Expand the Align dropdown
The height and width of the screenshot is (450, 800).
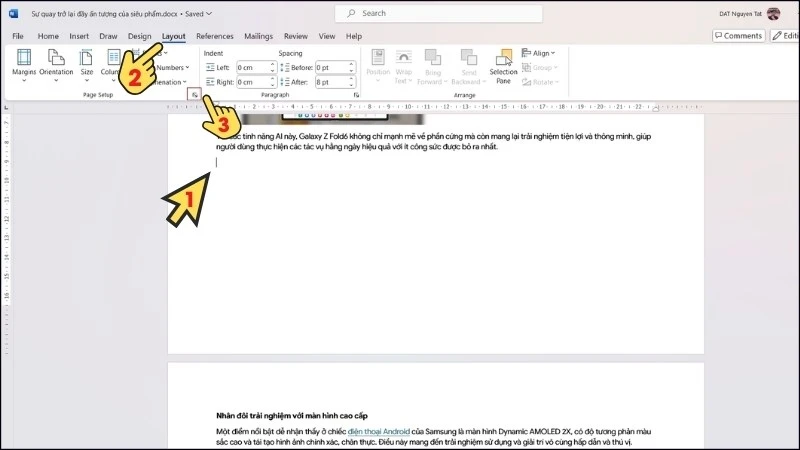[542, 53]
